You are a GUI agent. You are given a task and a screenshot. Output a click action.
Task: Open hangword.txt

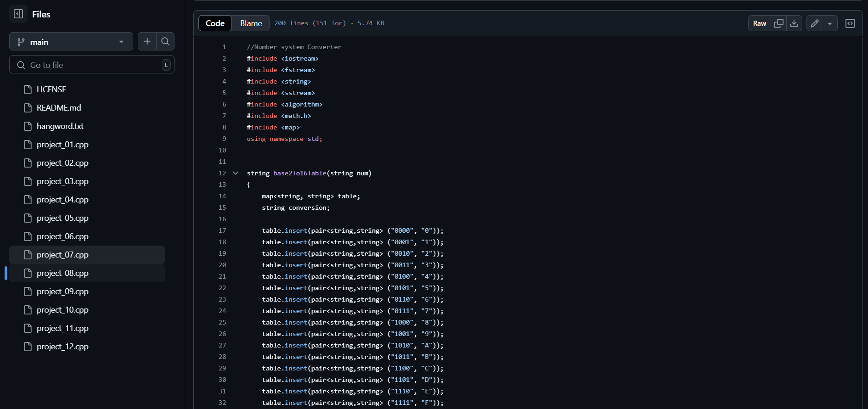[87, 126]
